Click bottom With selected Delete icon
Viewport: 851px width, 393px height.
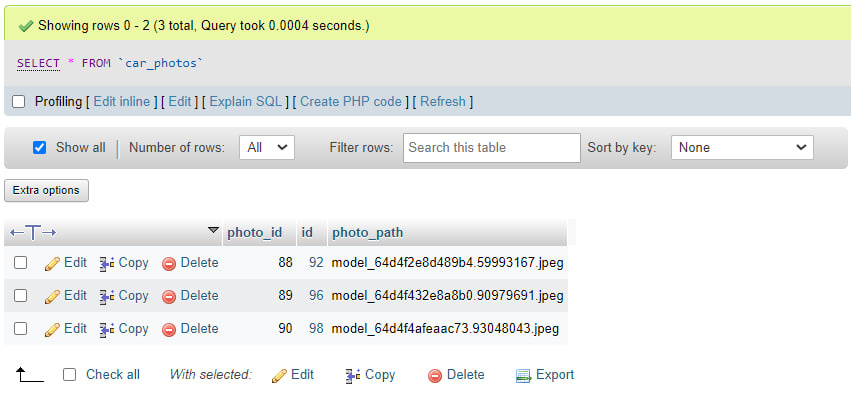coord(435,376)
